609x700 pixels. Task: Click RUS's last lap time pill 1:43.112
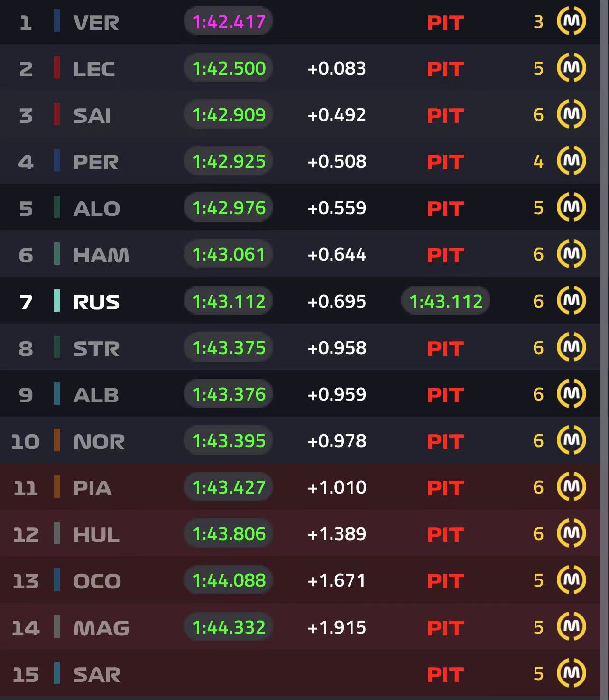(x=445, y=301)
